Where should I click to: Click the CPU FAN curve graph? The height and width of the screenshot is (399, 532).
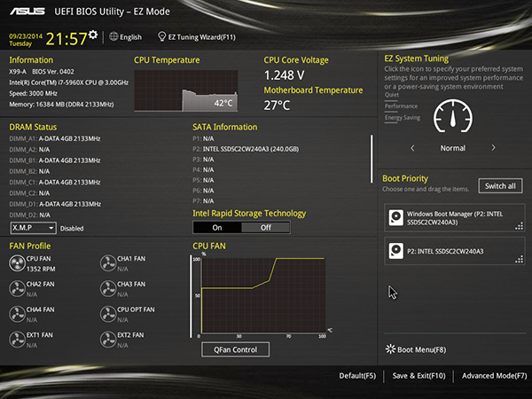click(x=263, y=295)
